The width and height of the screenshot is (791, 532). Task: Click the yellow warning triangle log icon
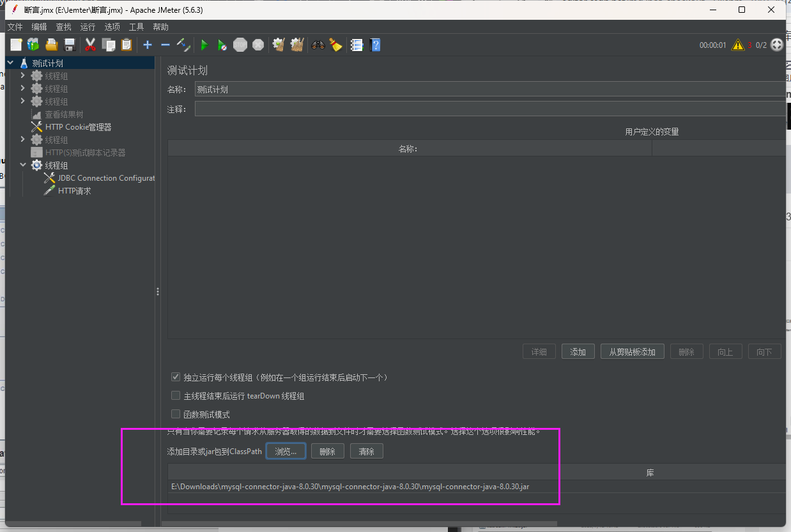[x=738, y=45]
